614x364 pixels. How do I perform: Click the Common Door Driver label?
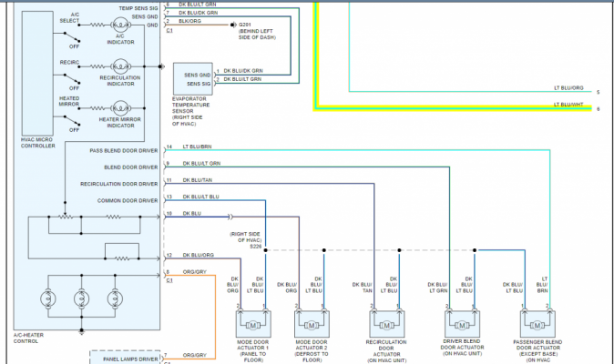(x=128, y=200)
